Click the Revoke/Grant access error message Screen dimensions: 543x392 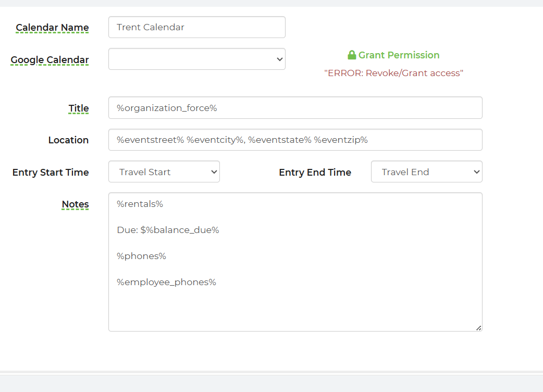click(x=393, y=73)
